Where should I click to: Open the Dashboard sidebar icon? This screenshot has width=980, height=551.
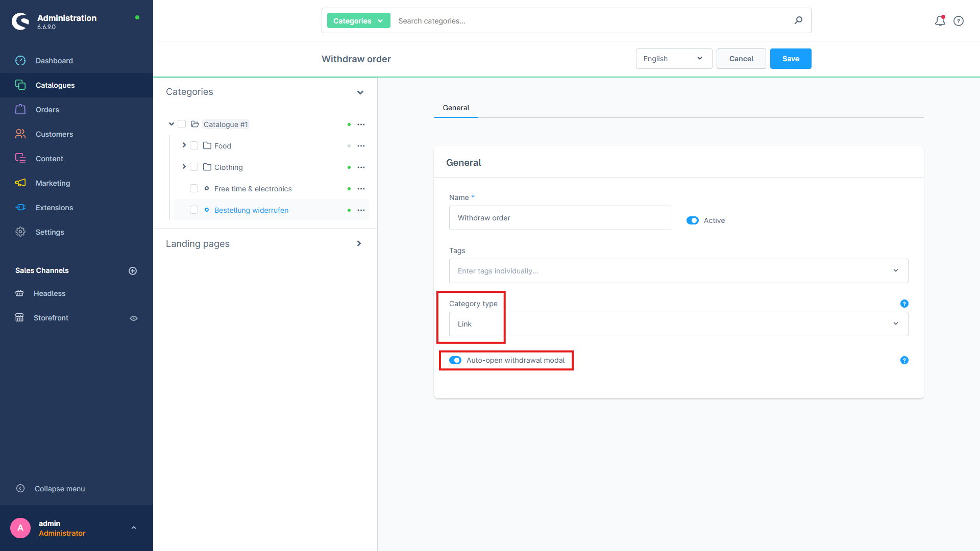pyautogui.click(x=20, y=61)
